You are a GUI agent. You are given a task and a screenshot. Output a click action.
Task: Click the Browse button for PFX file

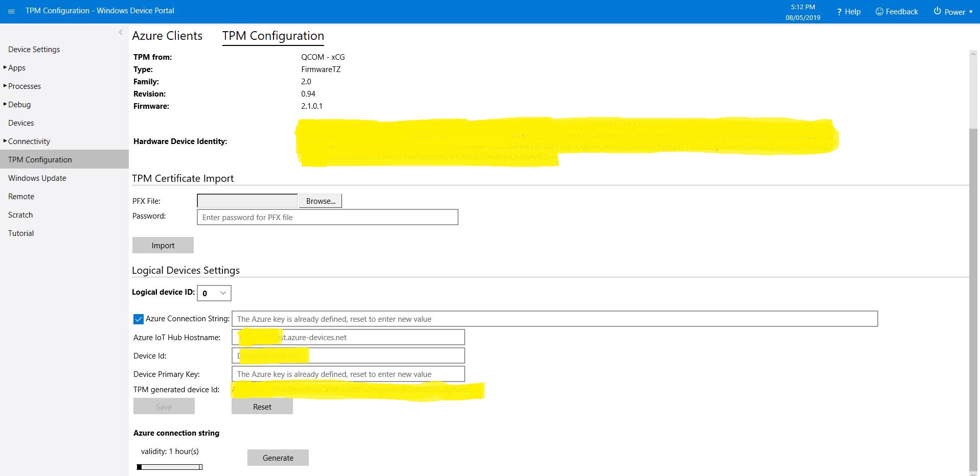pyautogui.click(x=321, y=201)
